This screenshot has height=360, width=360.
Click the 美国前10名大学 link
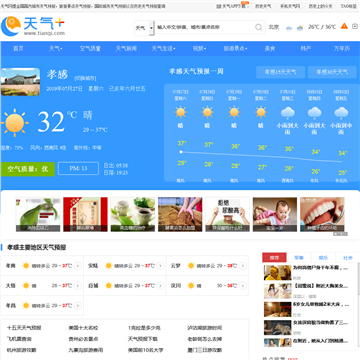click(x=146, y=350)
